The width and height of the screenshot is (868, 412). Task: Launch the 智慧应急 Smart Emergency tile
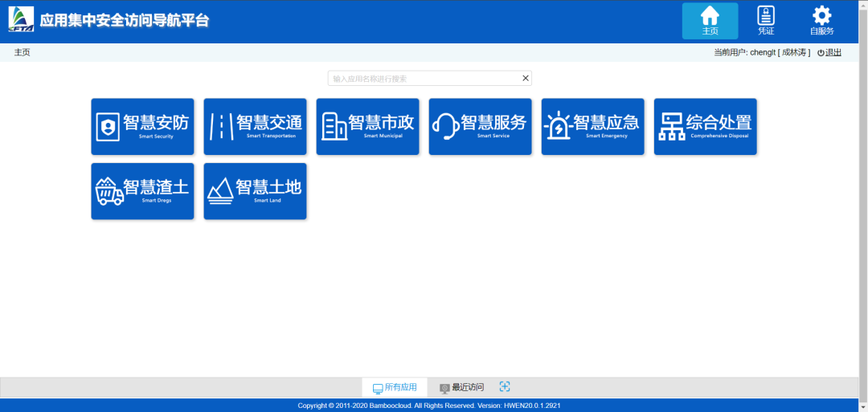[593, 127]
